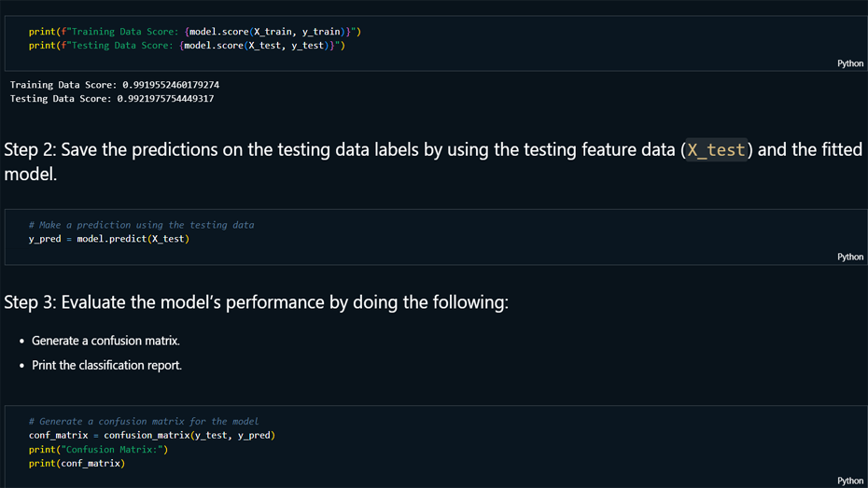Click the highlighted X_test inline code
The height and width of the screenshot is (488, 868).
point(716,150)
